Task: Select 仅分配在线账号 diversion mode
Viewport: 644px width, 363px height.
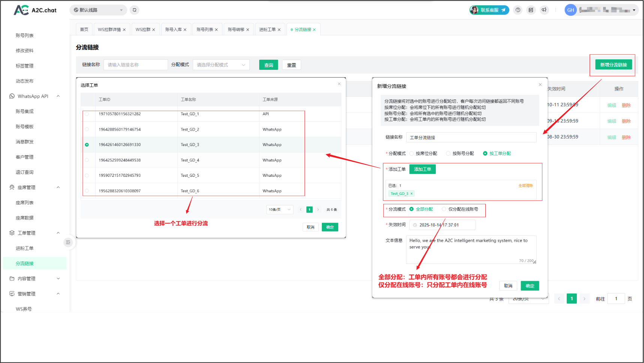Action: (x=444, y=209)
